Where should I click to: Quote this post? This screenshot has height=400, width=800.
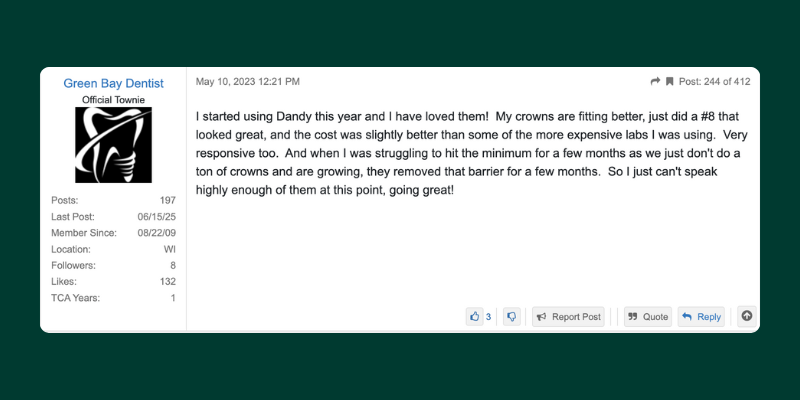click(x=648, y=317)
